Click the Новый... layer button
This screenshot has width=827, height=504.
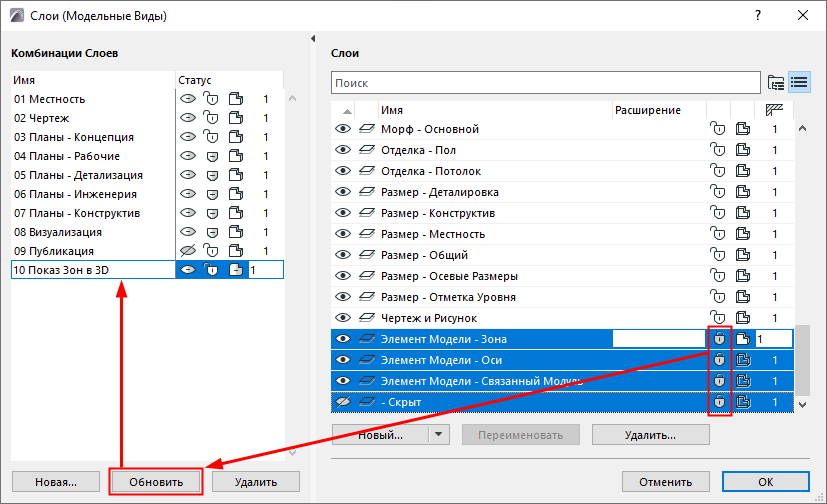(380, 435)
